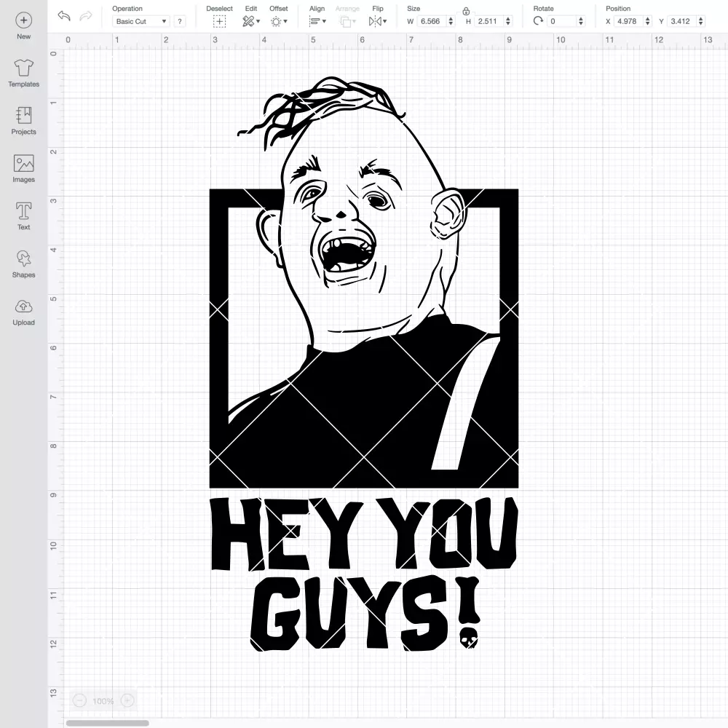
Task: Open the Shapes panel icon
Action: pos(24,258)
